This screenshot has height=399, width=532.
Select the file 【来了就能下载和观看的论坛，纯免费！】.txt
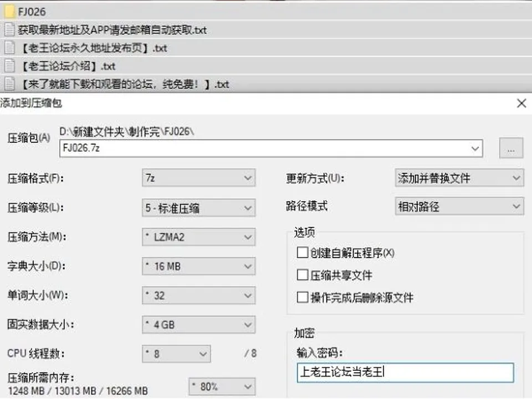tap(125, 84)
